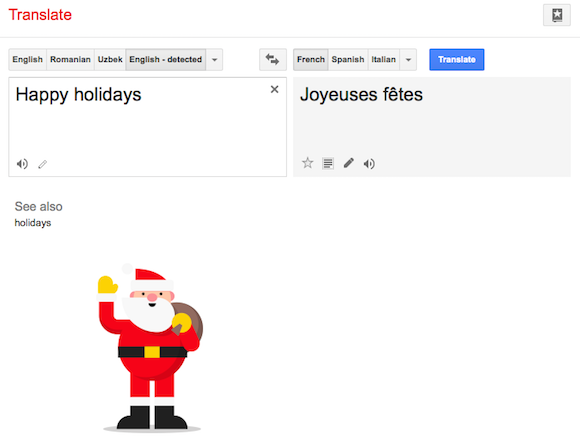Screen dimensions: 580x437
Task: Switch target language to Spanish
Action: (x=348, y=60)
